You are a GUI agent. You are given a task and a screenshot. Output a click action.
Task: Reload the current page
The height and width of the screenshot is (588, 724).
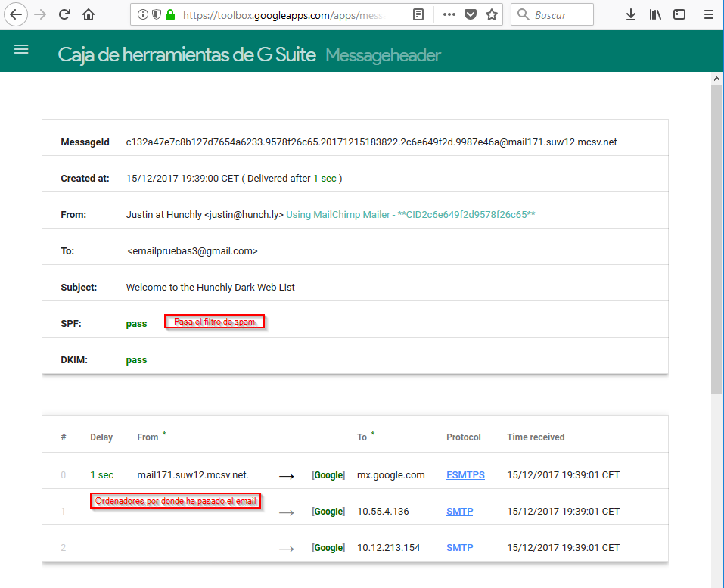click(64, 15)
